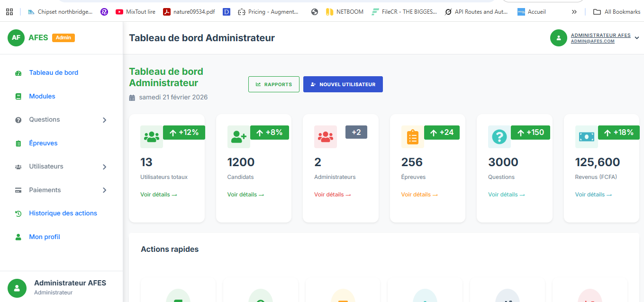
Task: Open the Modules menu item
Action: (x=42, y=97)
